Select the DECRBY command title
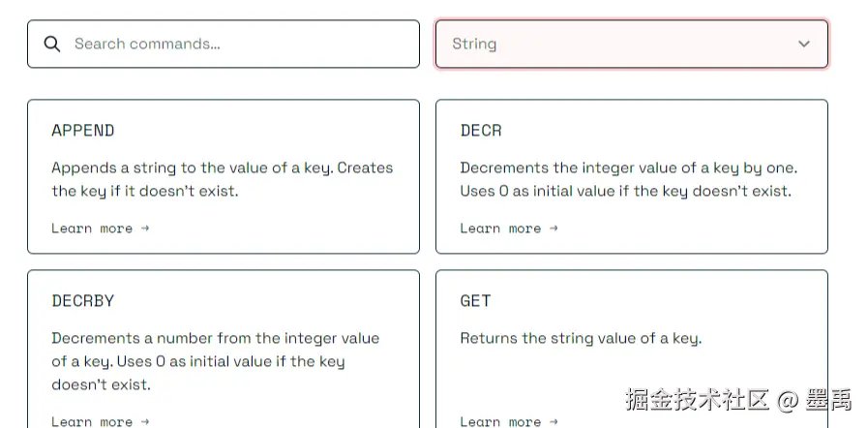Viewport: 868px width, 428px height. (x=83, y=301)
